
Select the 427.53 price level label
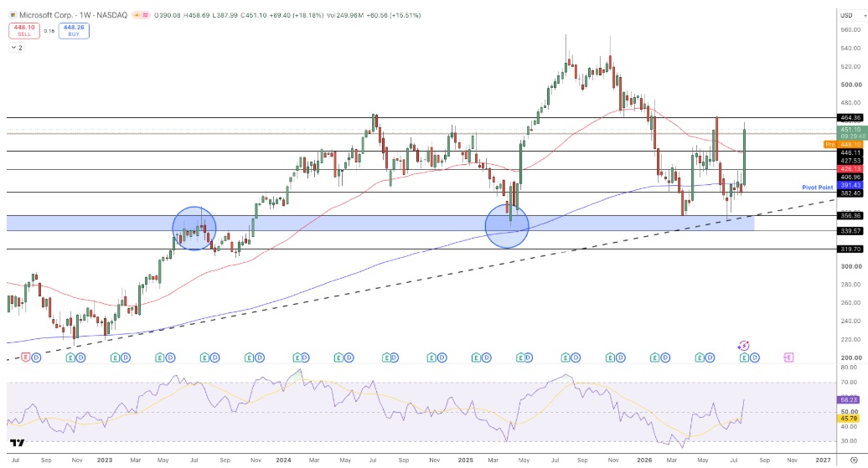click(x=850, y=161)
